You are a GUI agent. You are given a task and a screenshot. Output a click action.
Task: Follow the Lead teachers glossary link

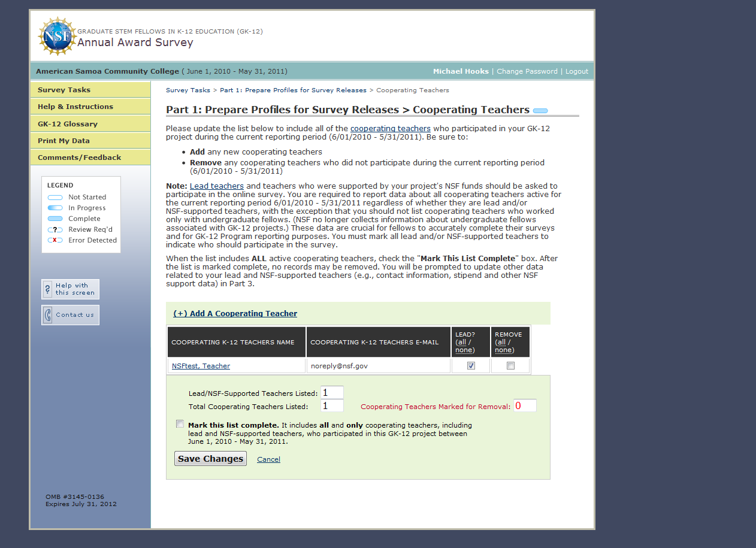click(217, 186)
